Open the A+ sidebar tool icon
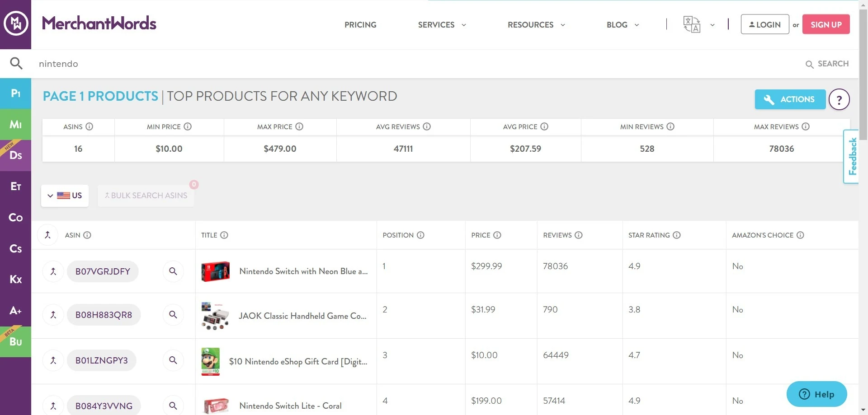This screenshot has width=868, height=415. coord(16,311)
